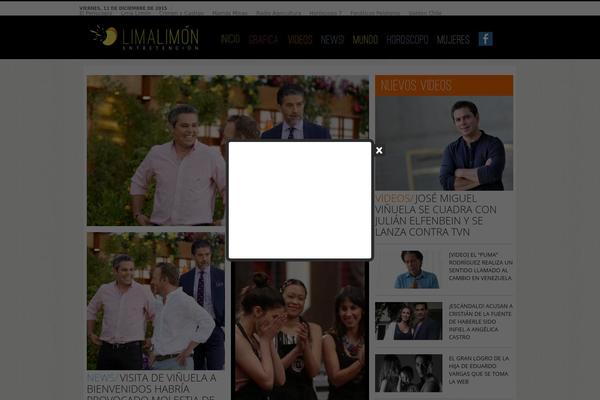The width and height of the screenshot is (600, 400).
Task: Open the GRÁFICA section
Action: 263,39
